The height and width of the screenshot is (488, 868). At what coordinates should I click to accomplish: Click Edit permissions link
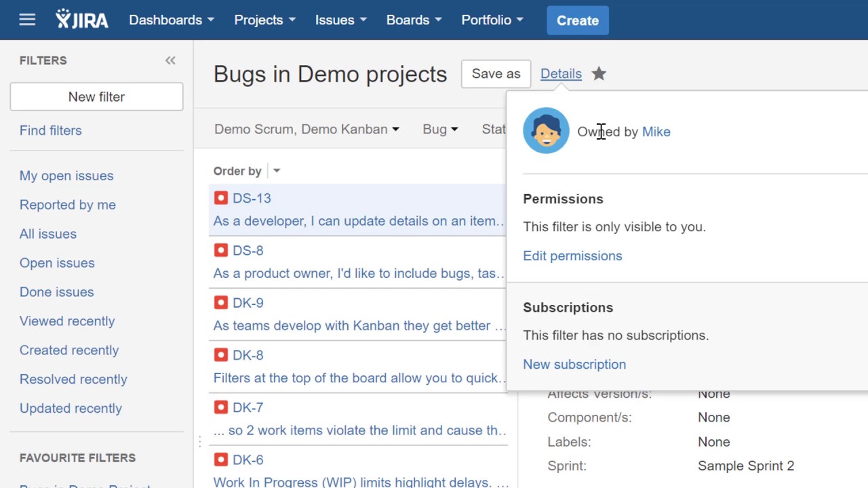[572, 256]
